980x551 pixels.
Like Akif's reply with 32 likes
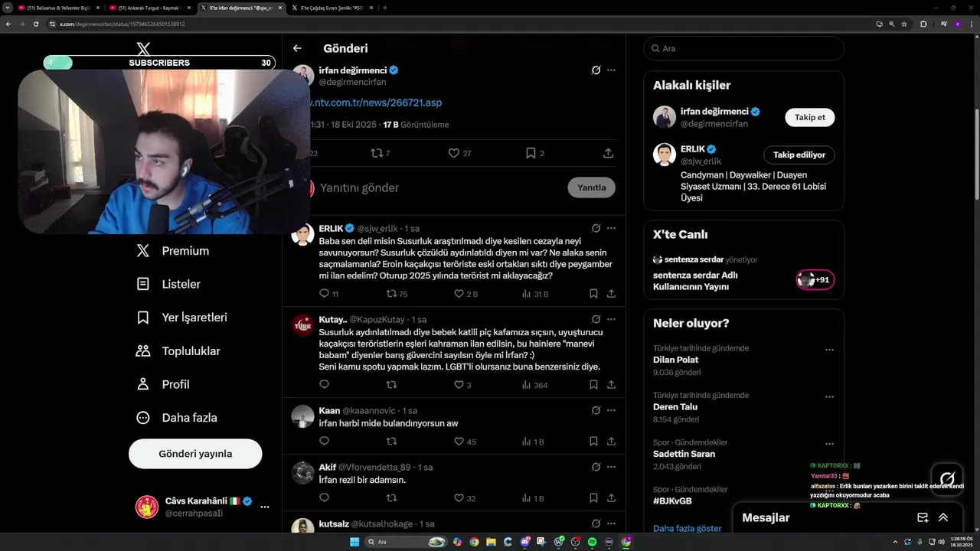[465, 498]
